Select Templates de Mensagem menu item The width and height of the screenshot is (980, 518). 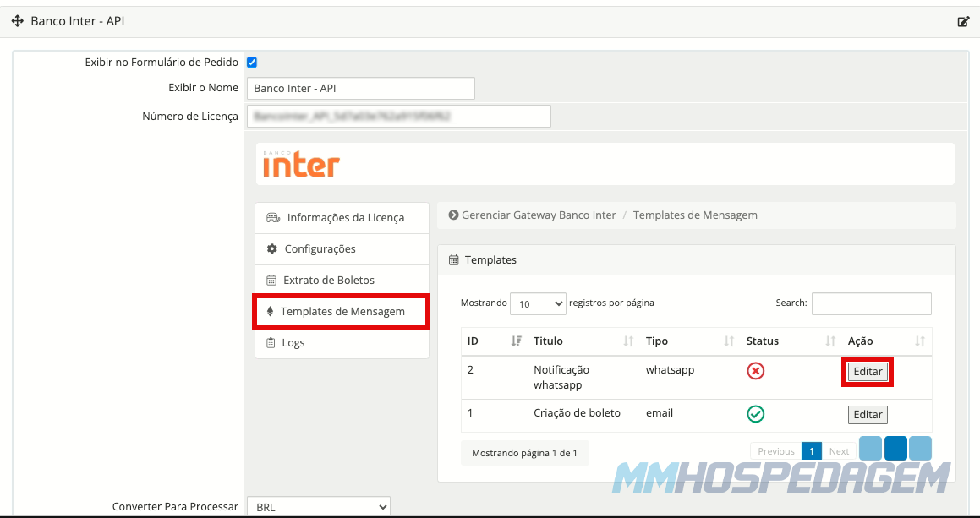point(341,312)
